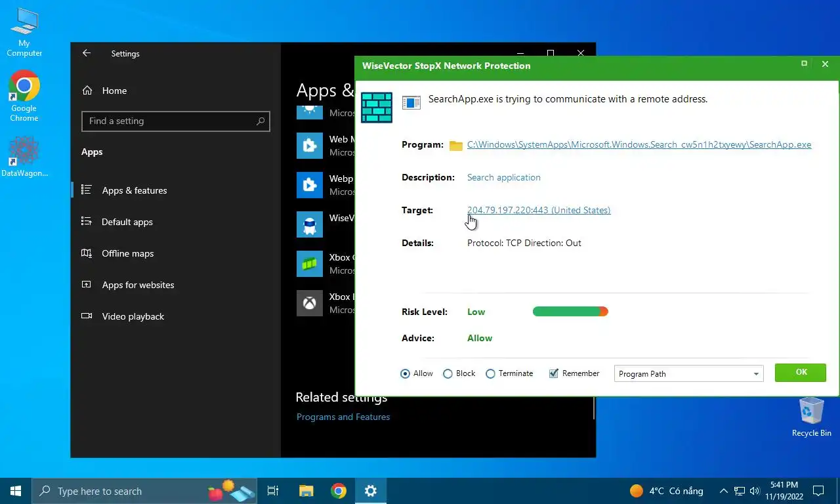Image resolution: width=840 pixels, height=504 pixels.
Task: Select Offline maps in Settings sidebar
Action: click(127, 253)
